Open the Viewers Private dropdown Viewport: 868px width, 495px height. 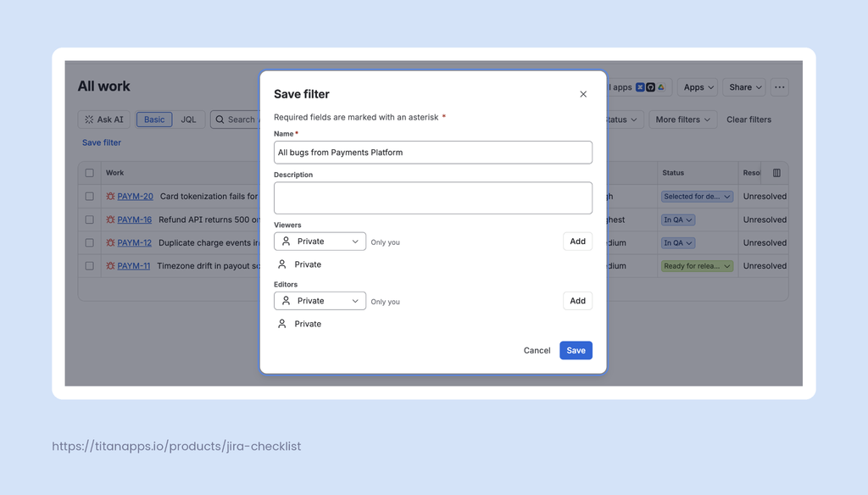tap(320, 242)
